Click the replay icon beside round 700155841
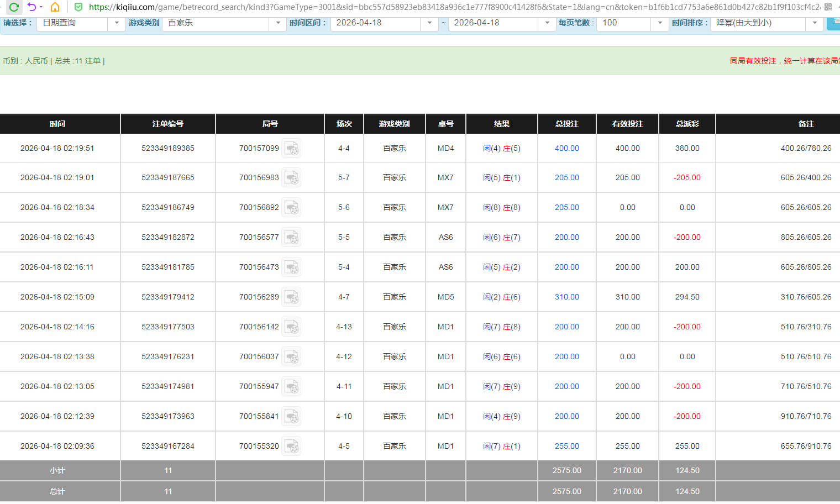The image size is (840, 504). click(x=291, y=416)
